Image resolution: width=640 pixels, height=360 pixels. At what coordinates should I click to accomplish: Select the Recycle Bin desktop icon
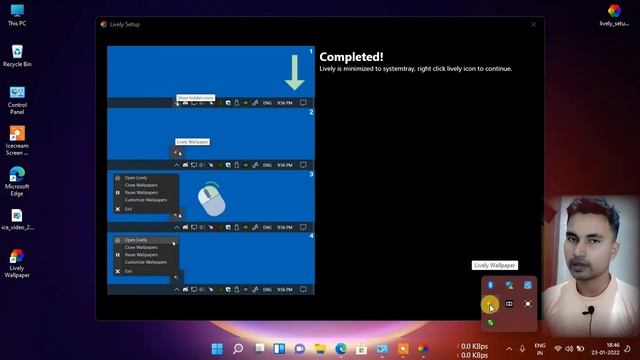pyautogui.click(x=17, y=56)
